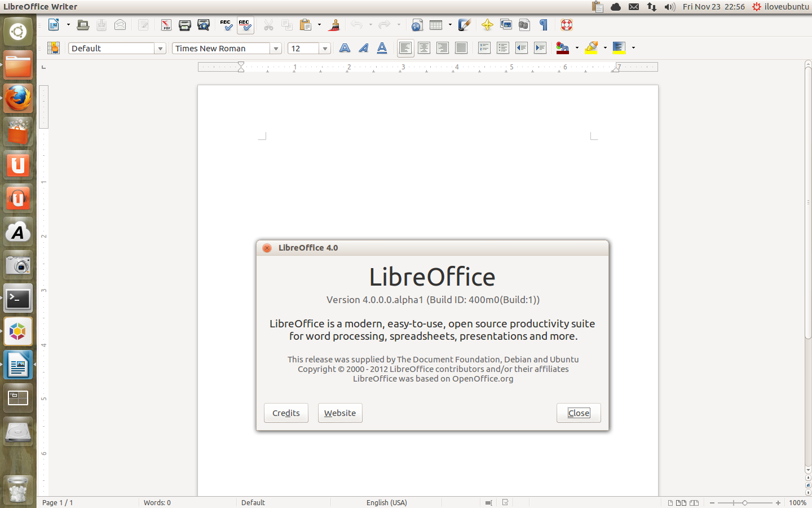The width and height of the screenshot is (812, 508).
Task: Expand the paragraph style dropdown
Action: [x=161, y=49]
